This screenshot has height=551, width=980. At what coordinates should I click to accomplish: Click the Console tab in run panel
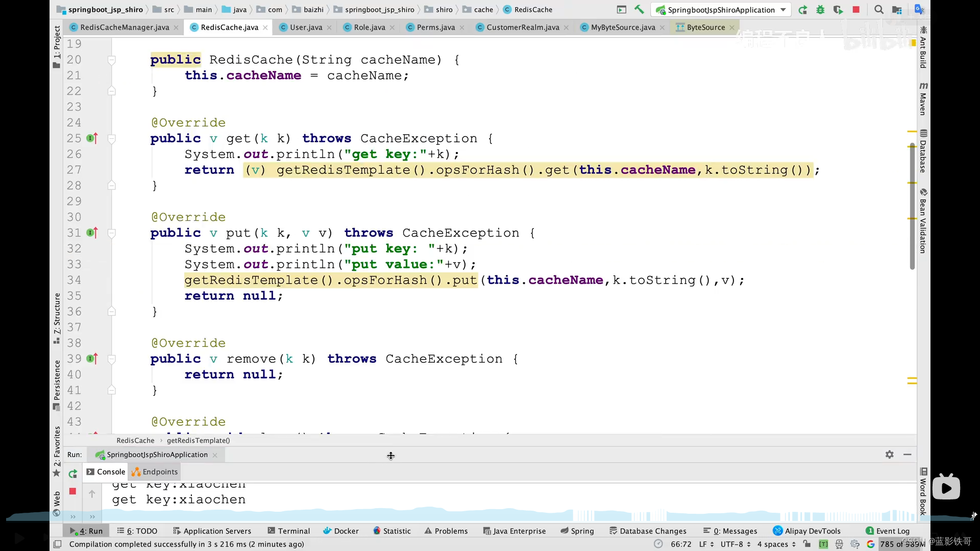click(110, 471)
